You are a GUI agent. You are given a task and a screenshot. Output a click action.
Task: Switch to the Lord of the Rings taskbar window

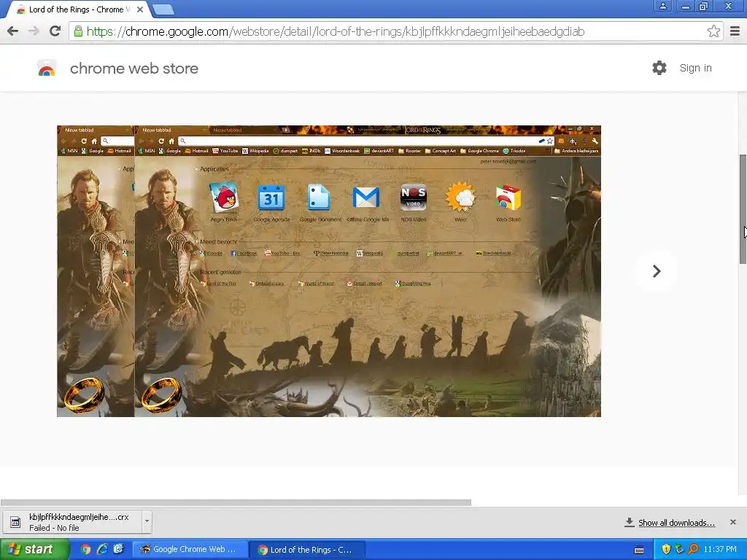[x=307, y=550]
